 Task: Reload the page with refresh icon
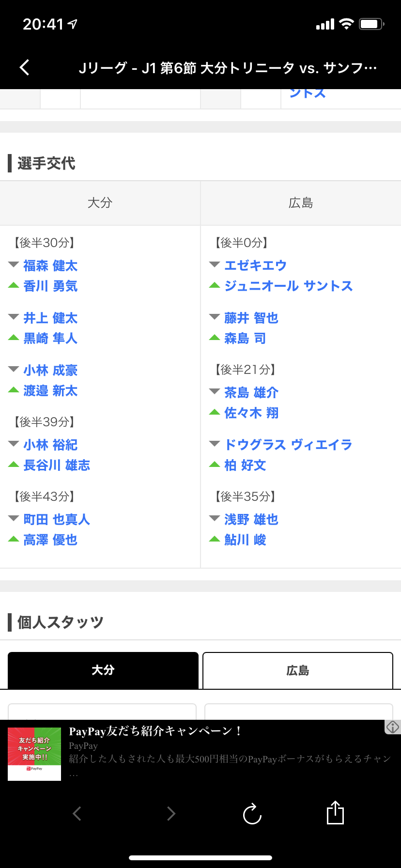pyautogui.click(x=252, y=814)
